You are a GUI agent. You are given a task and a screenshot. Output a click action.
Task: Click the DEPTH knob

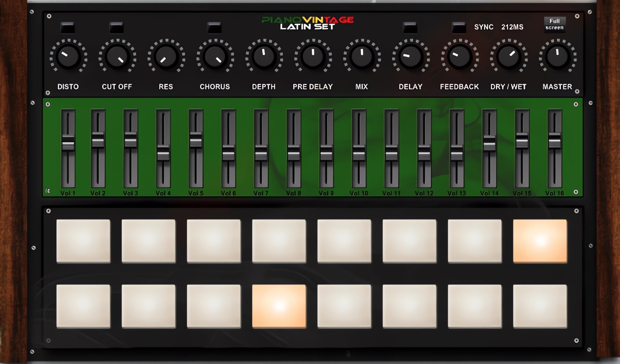coord(264,57)
